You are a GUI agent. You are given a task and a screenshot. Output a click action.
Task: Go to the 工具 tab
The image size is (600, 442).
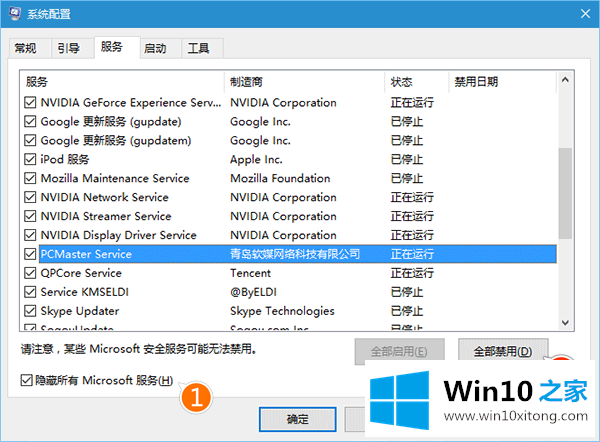coord(199,48)
